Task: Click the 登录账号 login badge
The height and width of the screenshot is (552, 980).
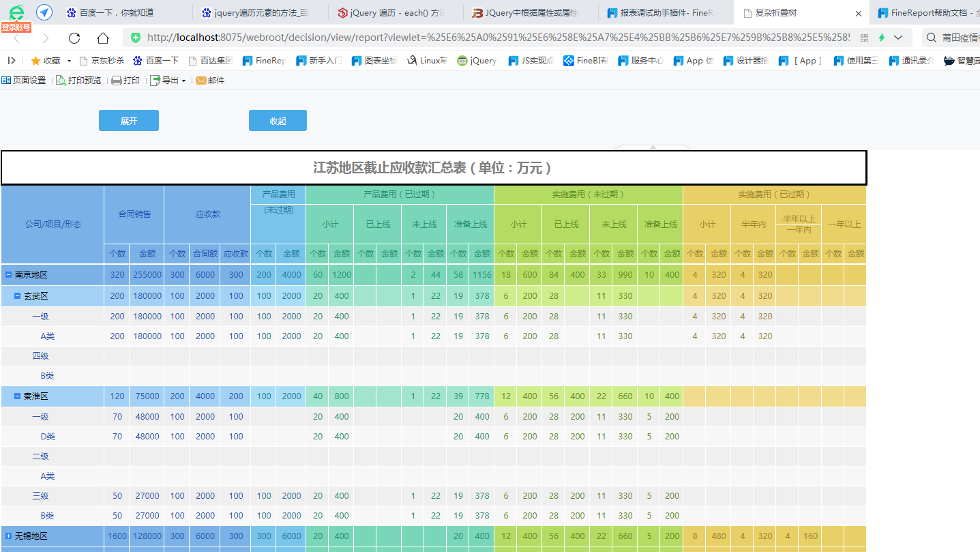Action: (16, 27)
